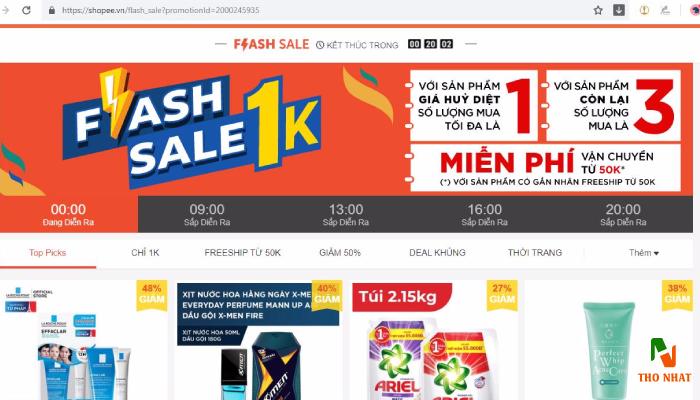Select the GIẢM 50% category tab
The height and width of the screenshot is (400, 700).
pos(340,253)
